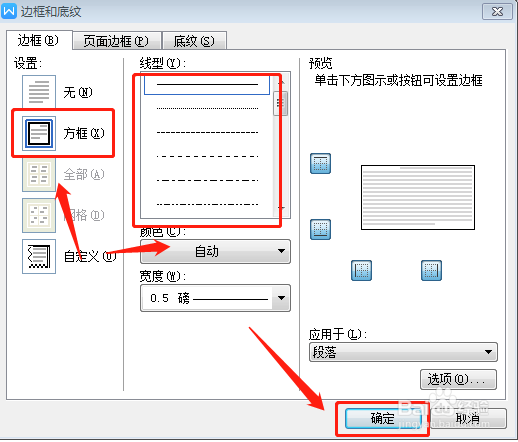Screen dimensions: 518x442
Task: Click the line style scrollbar thumb
Action: [281, 103]
